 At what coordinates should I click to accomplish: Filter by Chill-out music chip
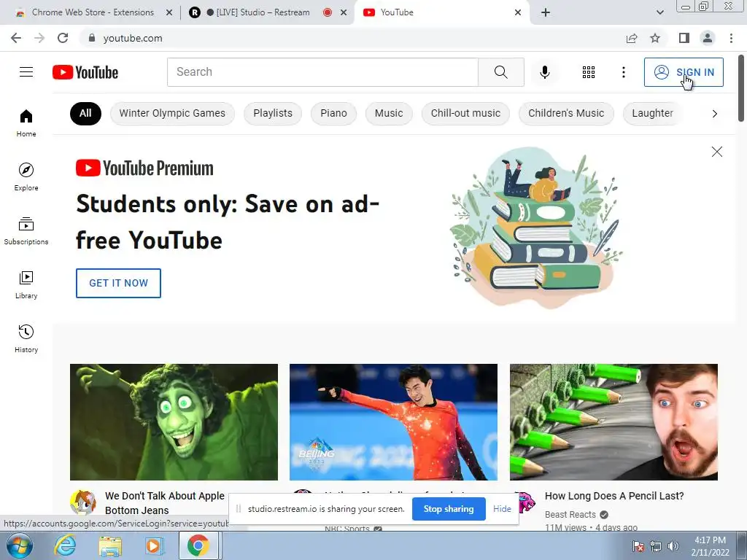tap(465, 113)
